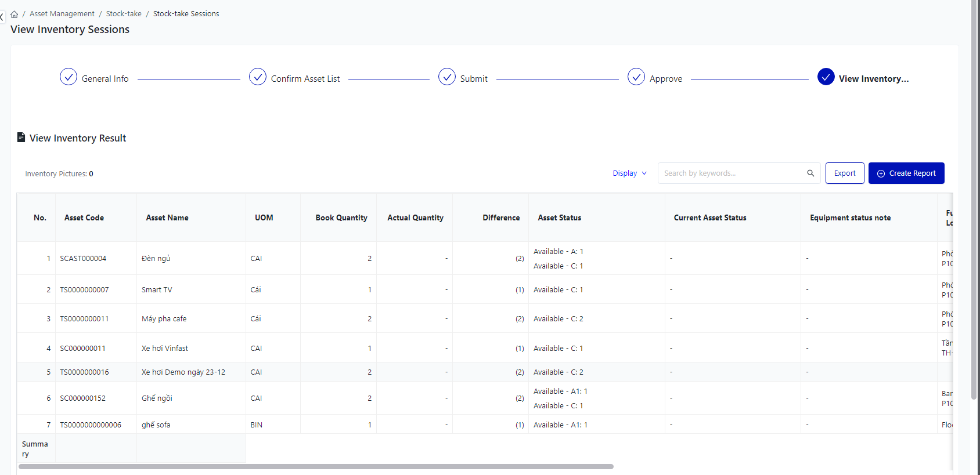This screenshot has height=475, width=980.
Task: Click the back chevron at top left
Action: [x=2, y=17]
